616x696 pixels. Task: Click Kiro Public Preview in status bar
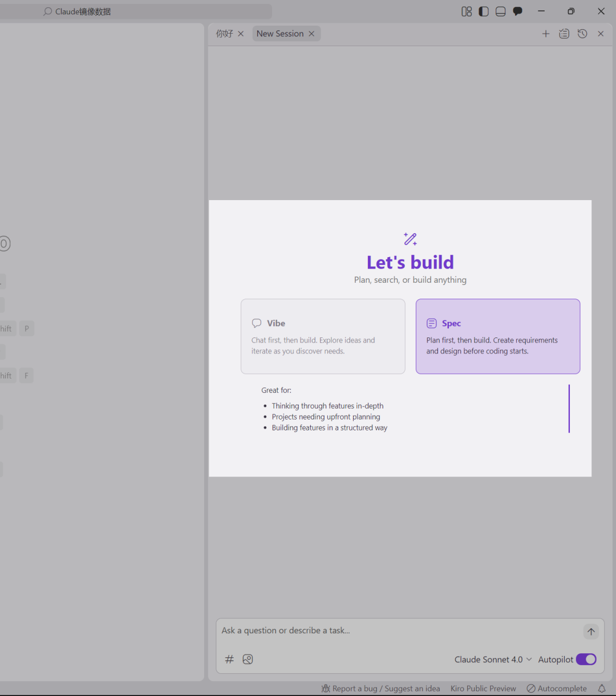[x=483, y=689]
